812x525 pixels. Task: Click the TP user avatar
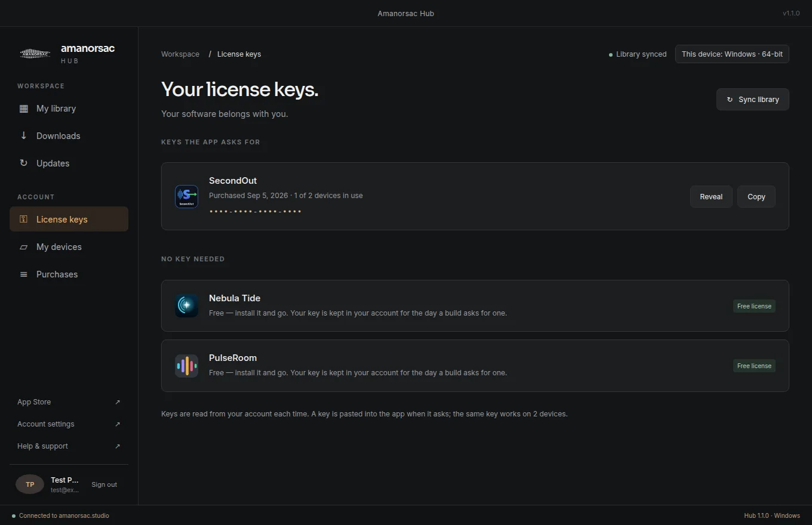coord(30,484)
